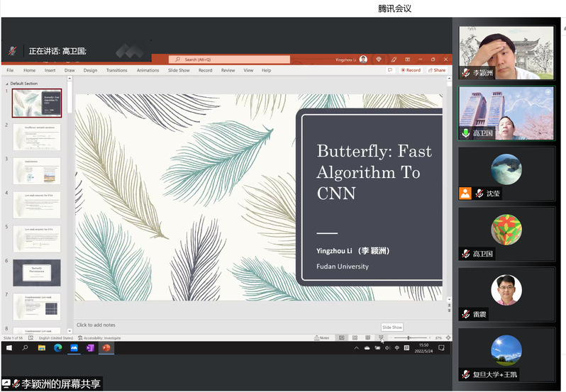Screen dimensions: 566x392
Task: Open the Comments pane icon near Record
Action: tap(390, 70)
